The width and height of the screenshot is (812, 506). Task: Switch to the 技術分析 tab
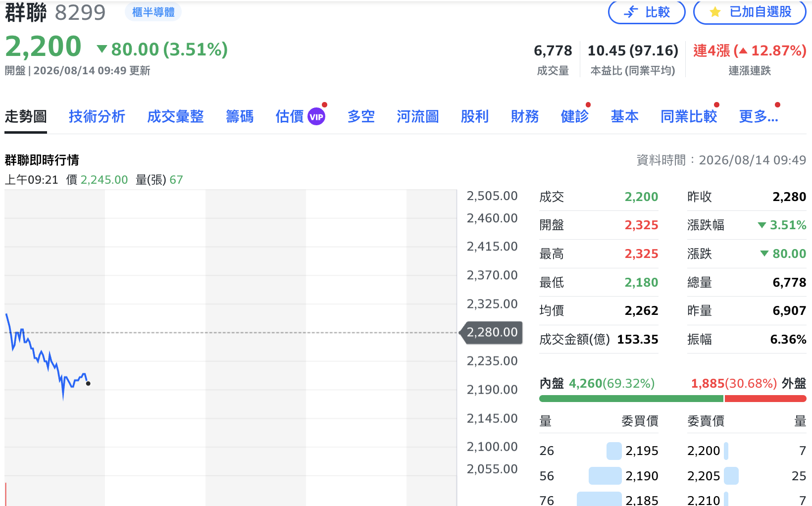click(x=97, y=117)
